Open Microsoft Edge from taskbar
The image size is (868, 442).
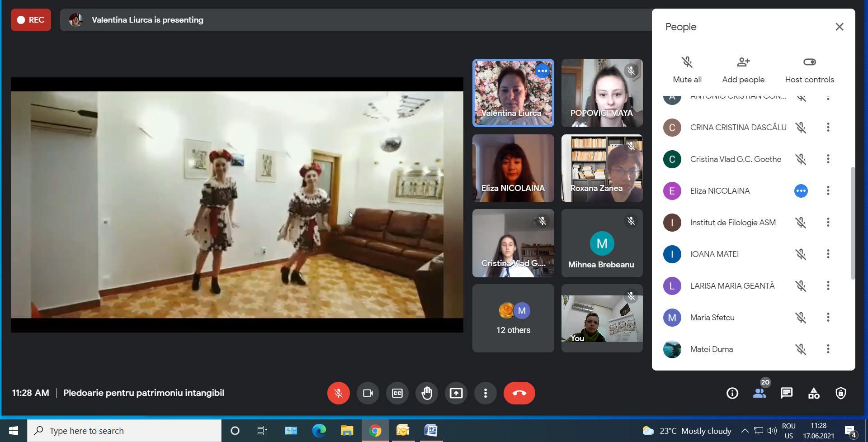pyautogui.click(x=319, y=431)
